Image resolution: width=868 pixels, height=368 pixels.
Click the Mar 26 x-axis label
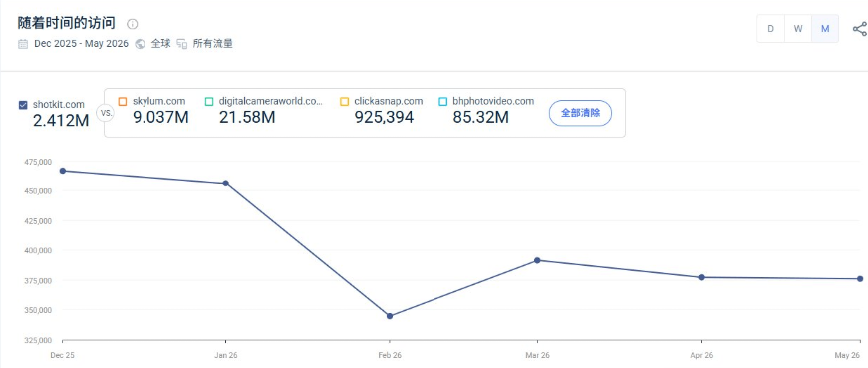[x=537, y=355]
